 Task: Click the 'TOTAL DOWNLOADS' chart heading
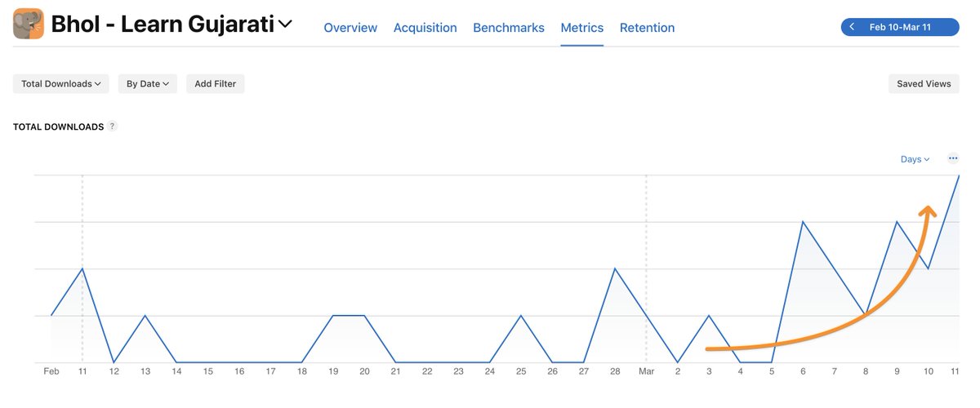58,127
